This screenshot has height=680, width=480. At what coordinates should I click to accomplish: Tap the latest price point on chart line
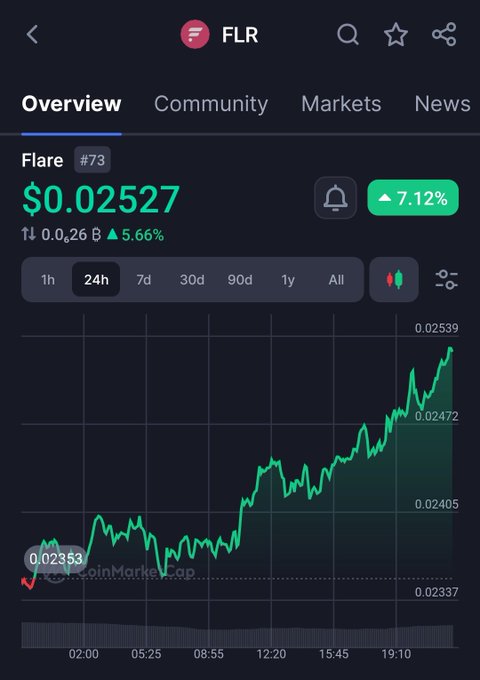(451, 349)
